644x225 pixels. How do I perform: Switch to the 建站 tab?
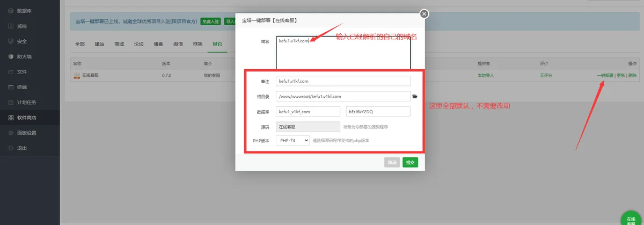pyautogui.click(x=99, y=44)
